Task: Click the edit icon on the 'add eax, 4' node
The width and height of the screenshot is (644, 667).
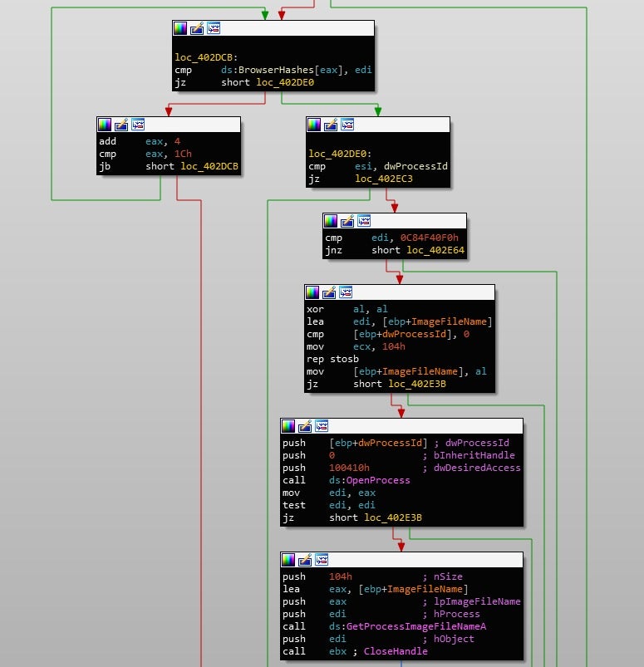Action: (x=121, y=125)
